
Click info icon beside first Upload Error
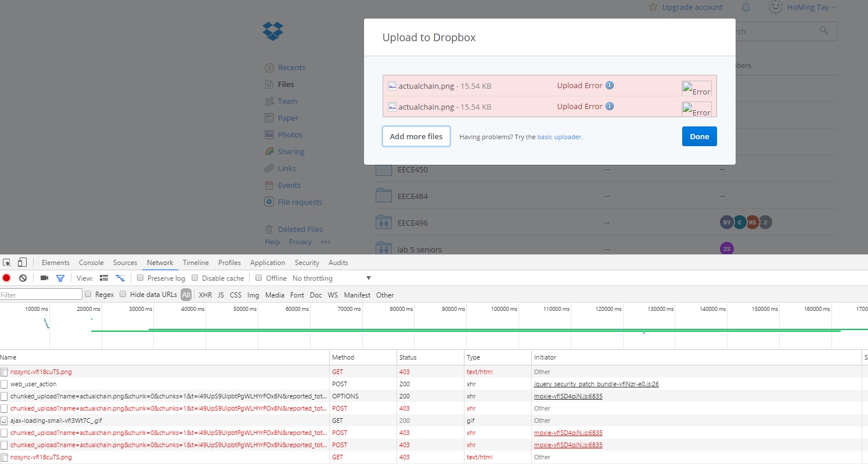point(610,85)
